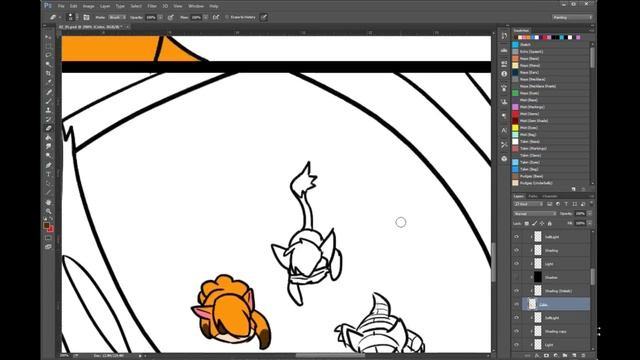Enable pressure for opacity icon
This screenshot has height=360, width=640.
pyautogui.click(x=171, y=17)
